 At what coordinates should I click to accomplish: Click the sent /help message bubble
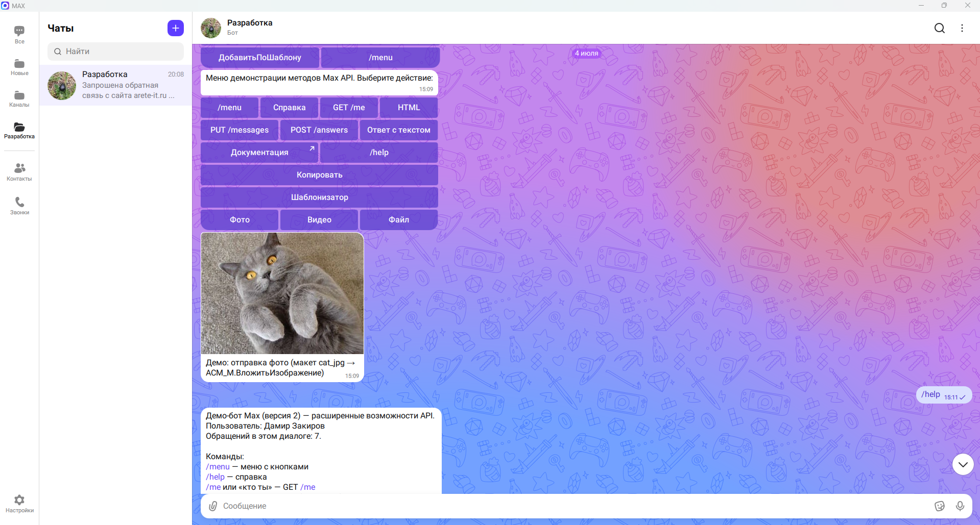tap(944, 395)
